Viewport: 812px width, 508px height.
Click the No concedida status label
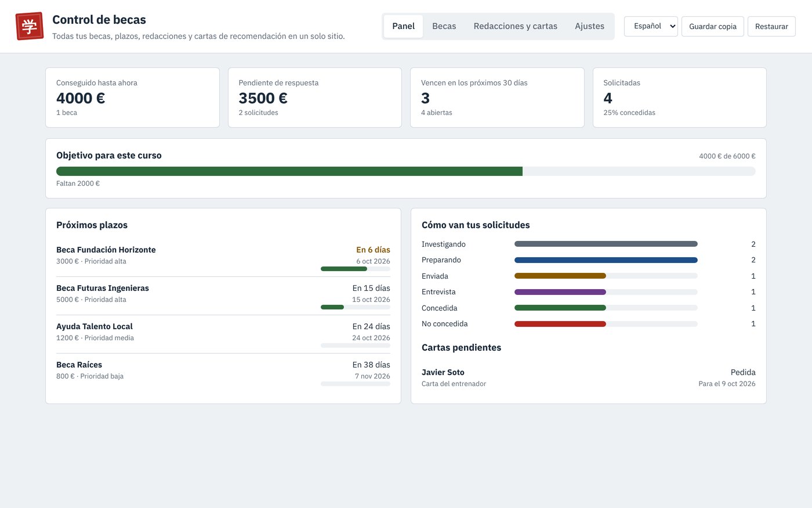(x=444, y=324)
